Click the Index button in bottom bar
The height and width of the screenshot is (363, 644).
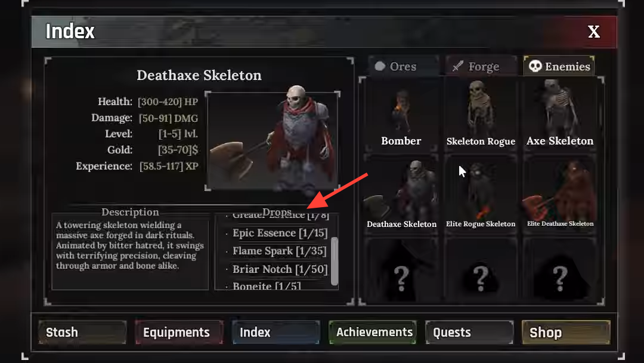[x=276, y=332]
